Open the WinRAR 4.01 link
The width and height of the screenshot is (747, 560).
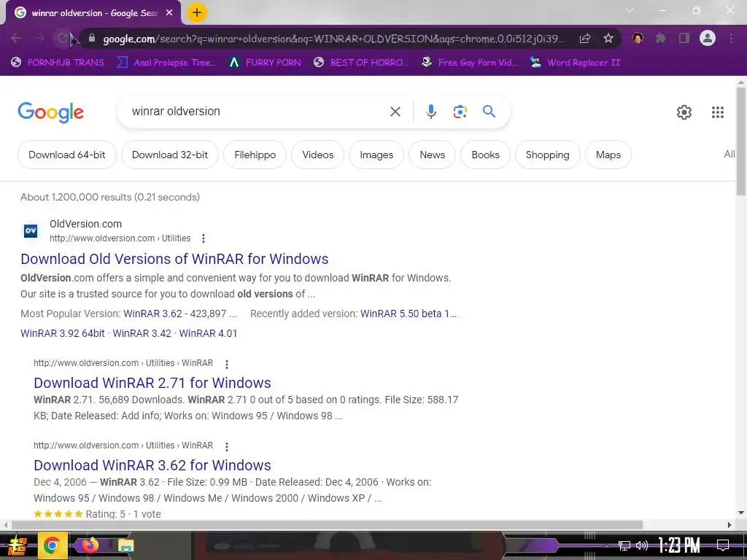(208, 333)
